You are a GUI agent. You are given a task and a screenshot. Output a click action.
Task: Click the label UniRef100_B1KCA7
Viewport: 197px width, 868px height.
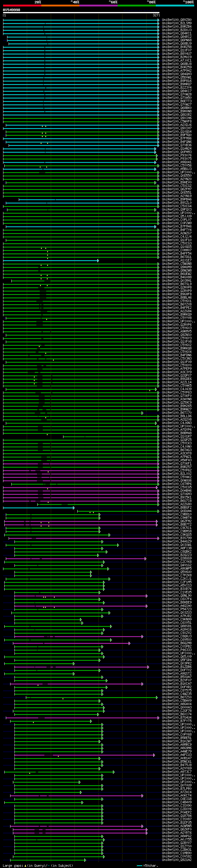177,684
